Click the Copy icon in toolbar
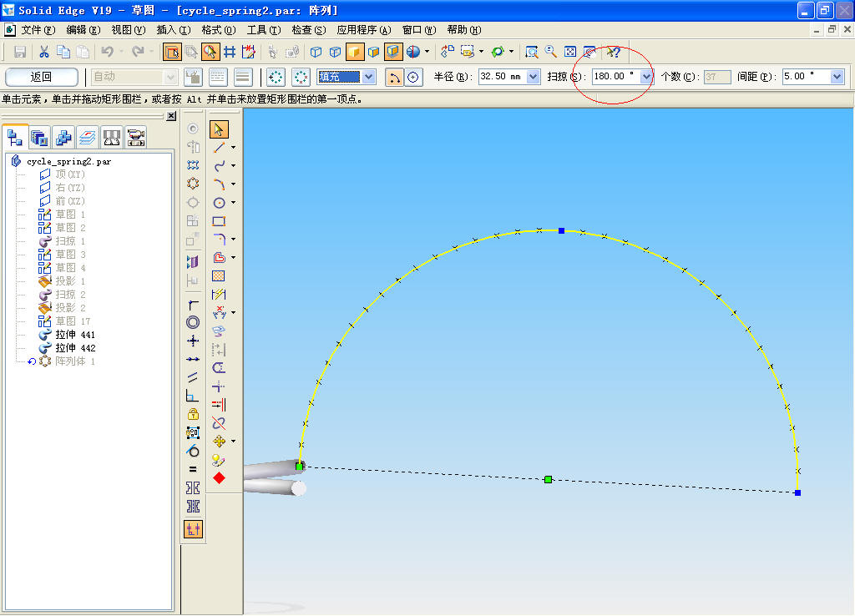 point(63,52)
